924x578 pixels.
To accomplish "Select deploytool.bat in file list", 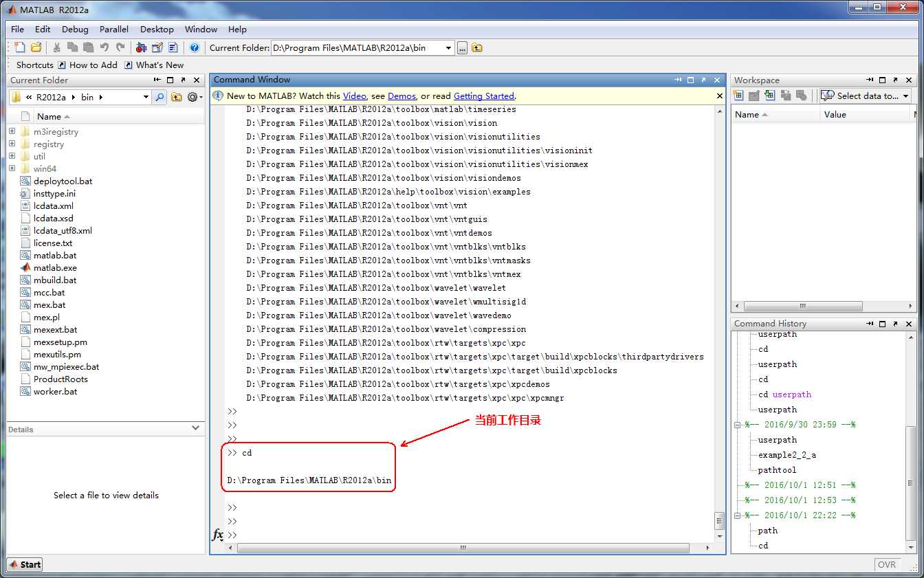I will click(x=63, y=181).
